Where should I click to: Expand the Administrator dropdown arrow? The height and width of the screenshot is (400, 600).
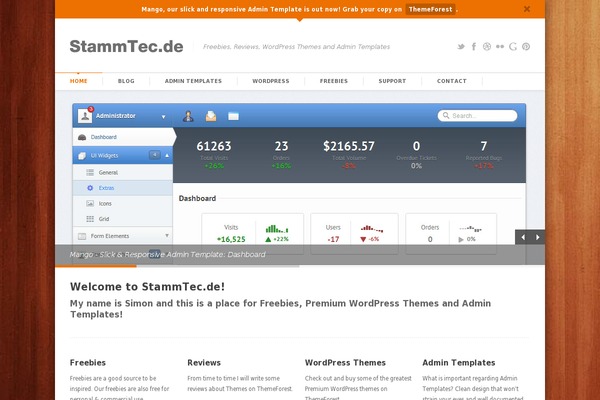coord(163,117)
